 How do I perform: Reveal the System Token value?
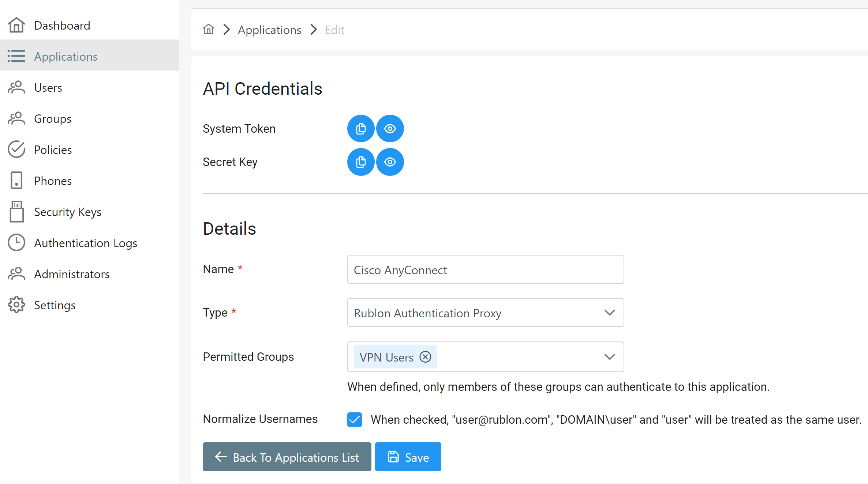pos(390,129)
